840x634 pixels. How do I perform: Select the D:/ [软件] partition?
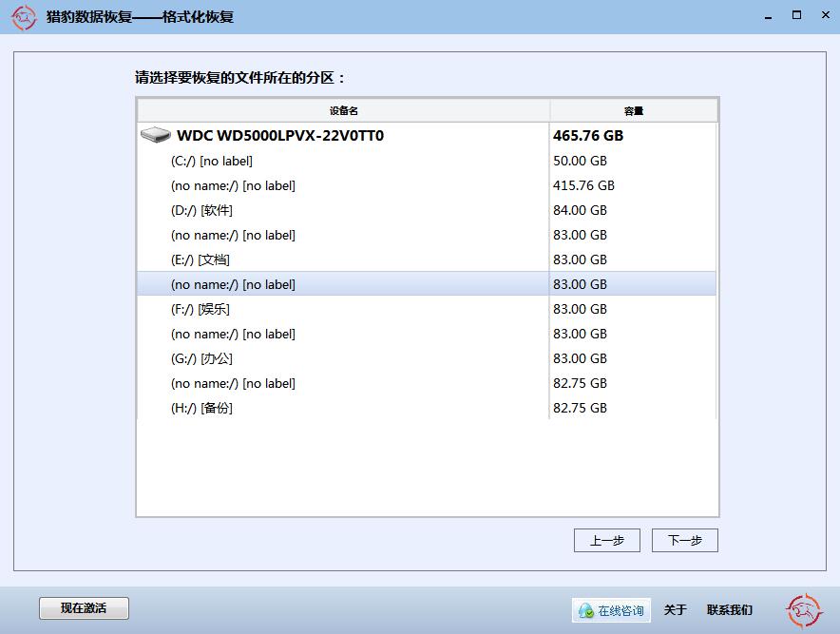pyautogui.click(x=201, y=211)
